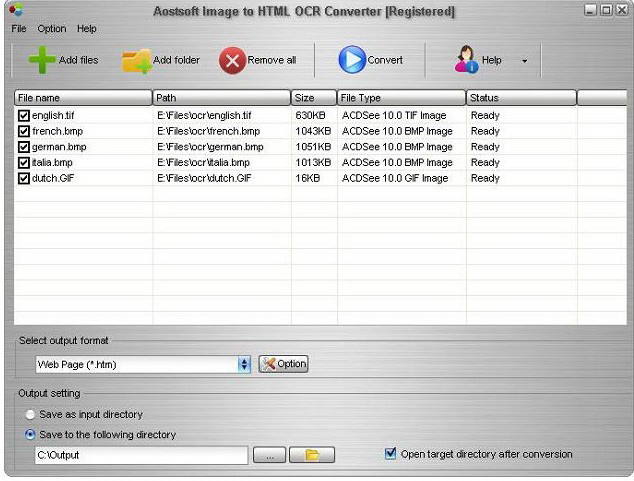The width and height of the screenshot is (634, 481).
Task: Click Ready status of dutch.GIF row
Action: [x=485, y=178]
